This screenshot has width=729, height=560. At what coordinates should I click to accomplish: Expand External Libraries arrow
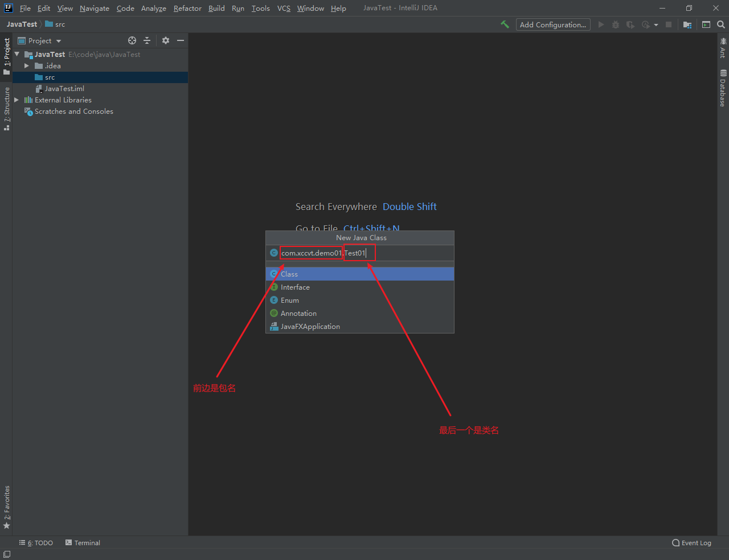(17, 100)
